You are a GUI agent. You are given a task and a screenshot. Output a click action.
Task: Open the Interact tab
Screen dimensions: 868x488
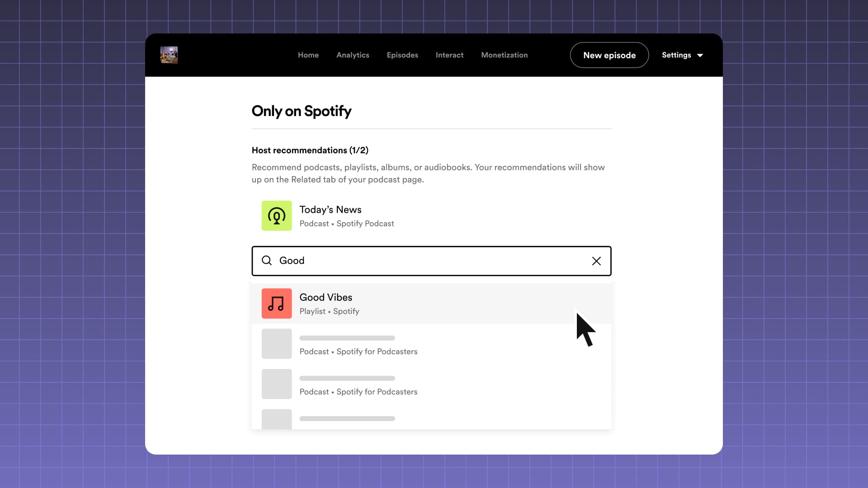coord(449,55)
